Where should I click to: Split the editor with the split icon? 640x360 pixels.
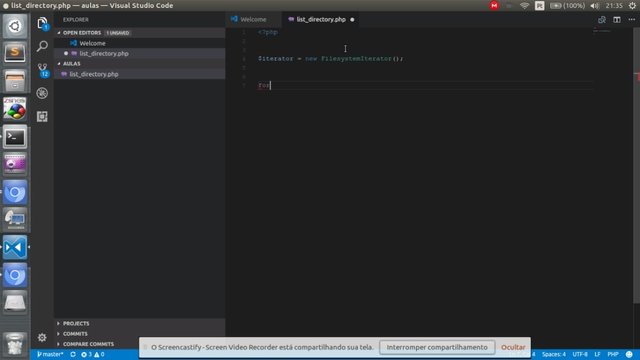(x=617, y=20)
